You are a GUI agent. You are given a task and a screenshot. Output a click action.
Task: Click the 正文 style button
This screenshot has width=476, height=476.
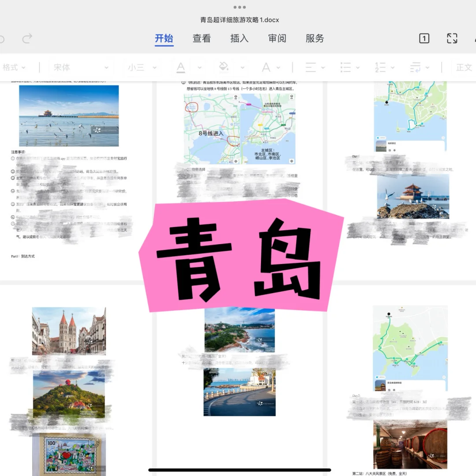(x=465, y=67)
